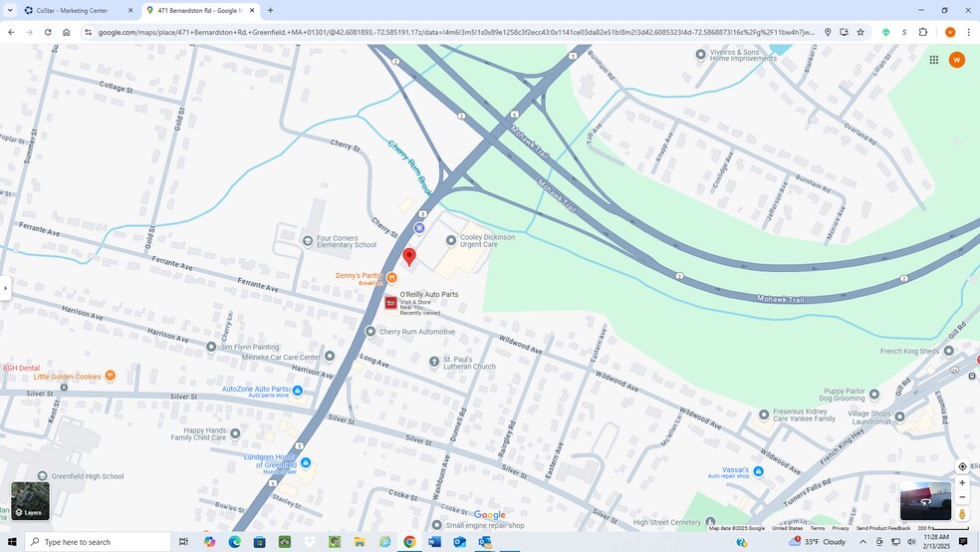Click the Terms link in map footer

point(817,528)
